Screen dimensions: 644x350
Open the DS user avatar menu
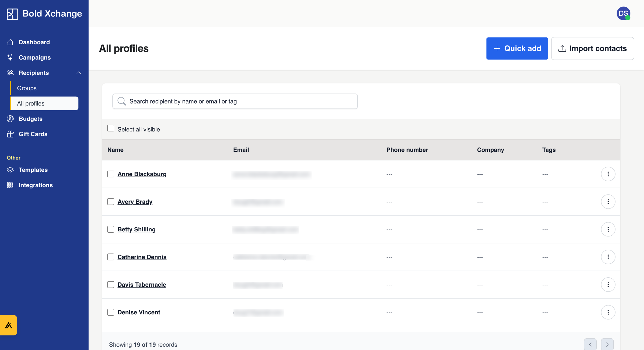623,13
